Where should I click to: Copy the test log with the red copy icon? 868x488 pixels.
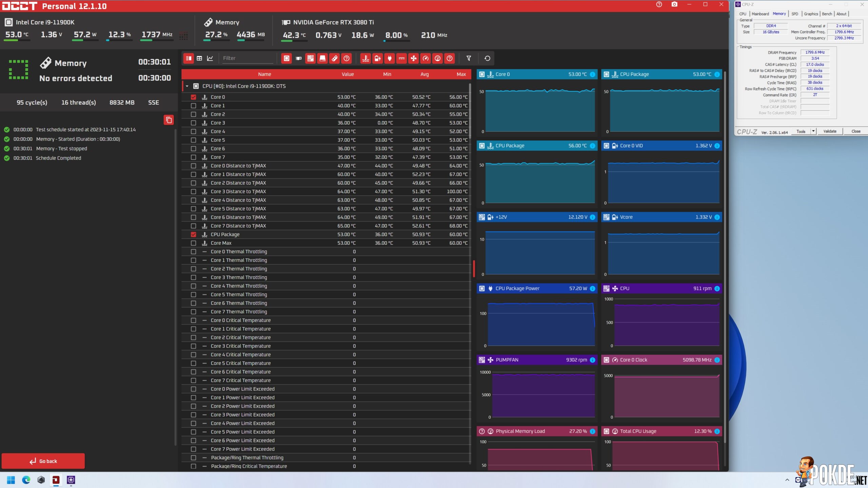tap(169, 120)
